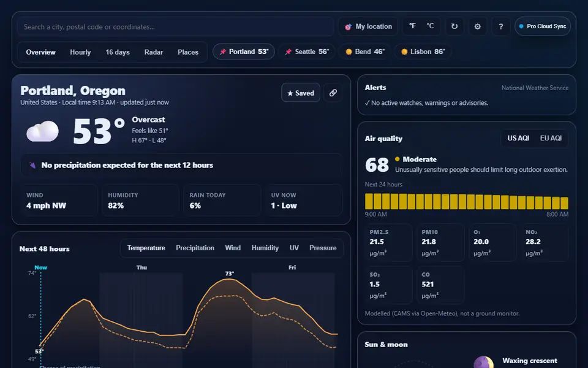Click the UV Now 1 · Low card
This screenshot has width=588, height=368.
[x=303, y=200]
